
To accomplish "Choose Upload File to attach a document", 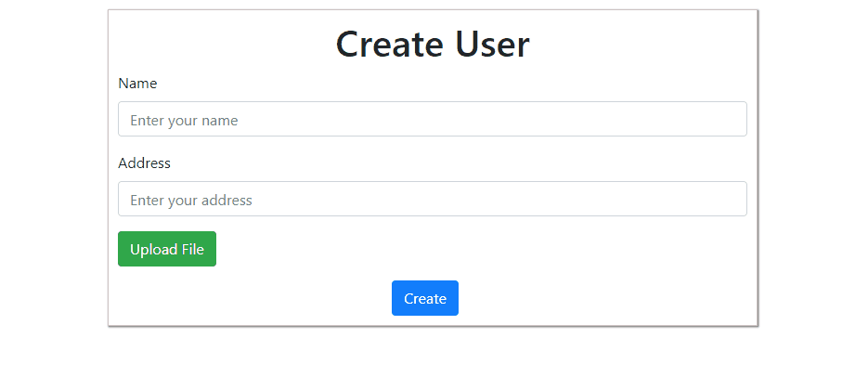I will [x=167, y=249].
